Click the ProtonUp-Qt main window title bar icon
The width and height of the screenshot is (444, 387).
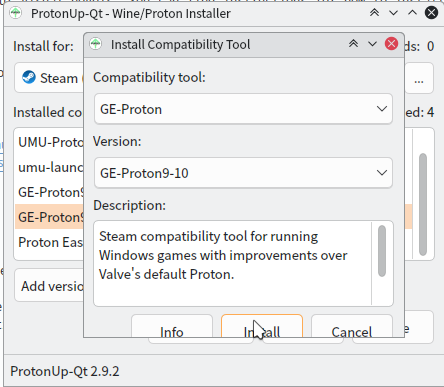point(16,13)
